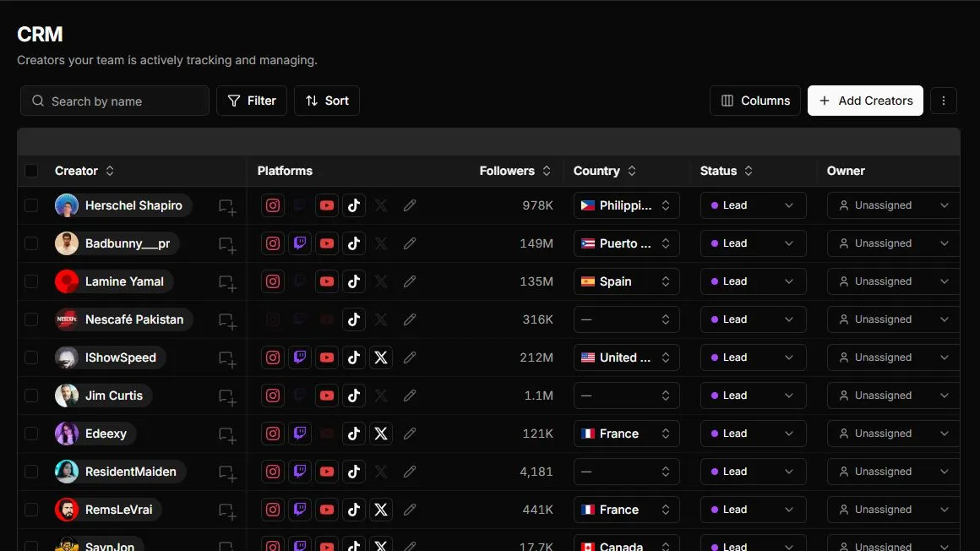Open RemsLeVrai's Unassigned owner dropdown
This screenshot has height=551, width=980.
(893, 510)
